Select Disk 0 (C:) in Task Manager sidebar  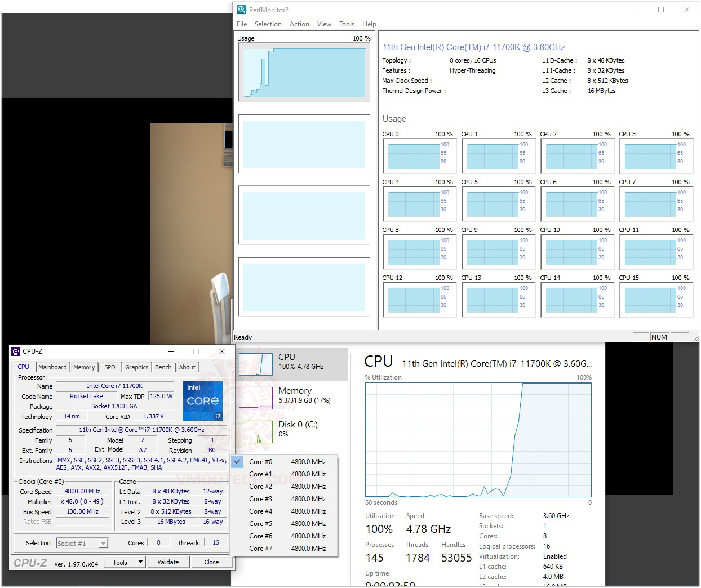click(292, 431)
